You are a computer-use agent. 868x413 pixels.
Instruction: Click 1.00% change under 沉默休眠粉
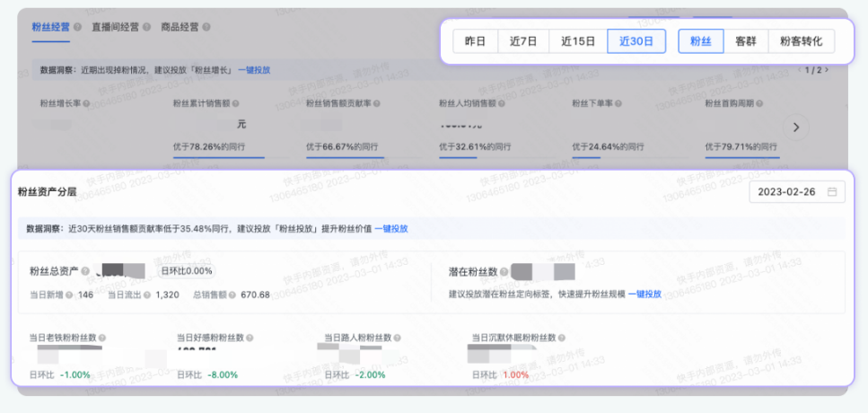tap(516, 374)
